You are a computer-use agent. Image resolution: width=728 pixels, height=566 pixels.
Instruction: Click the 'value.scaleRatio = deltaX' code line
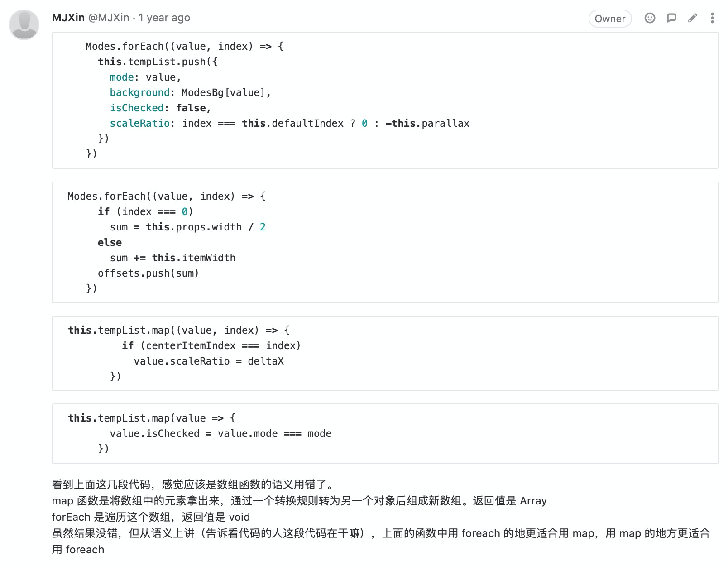click(208, 361)
